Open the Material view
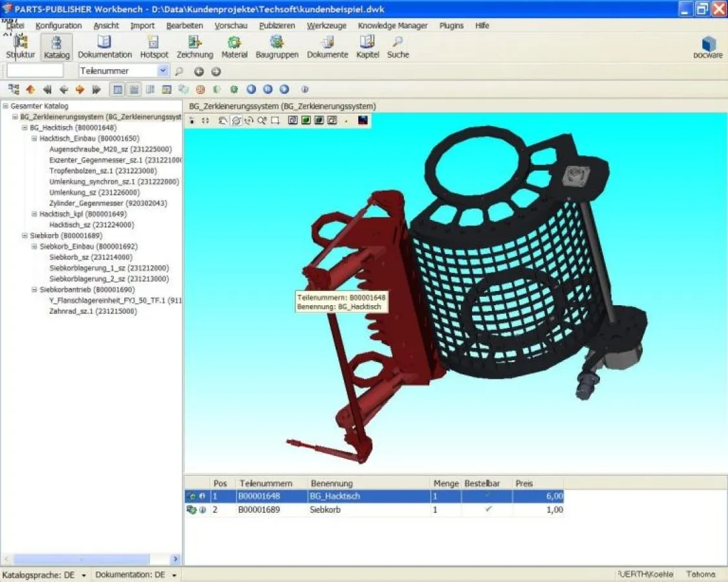The height and width of the screenshot is (582, 728). [234, 45]
